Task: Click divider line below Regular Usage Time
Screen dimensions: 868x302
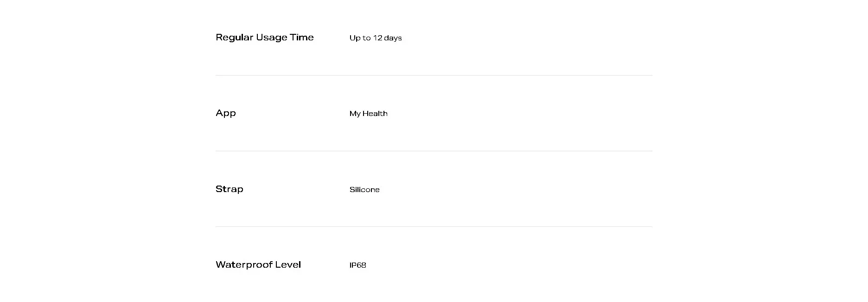Action: click(x=434, y=75)
